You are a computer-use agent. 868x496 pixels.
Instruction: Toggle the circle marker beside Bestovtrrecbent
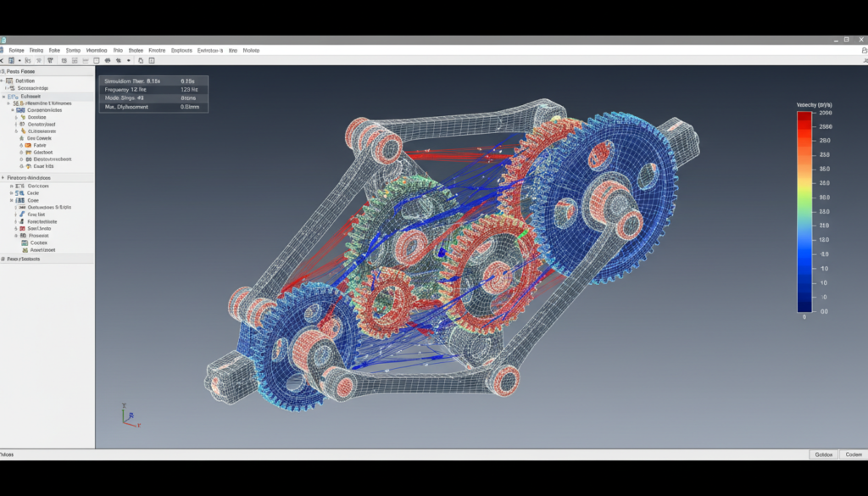click(x=21, y=159)
